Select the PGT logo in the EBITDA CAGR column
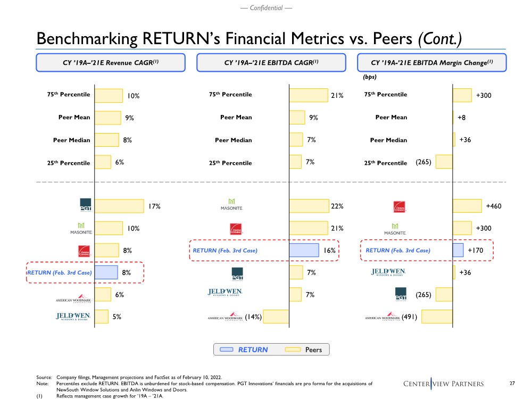 pyautogui.click(x=237, y=273)
